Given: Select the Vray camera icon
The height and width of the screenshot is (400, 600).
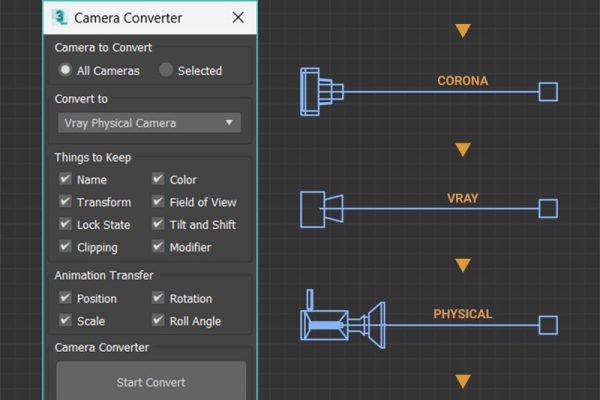Looking at the screenshot, I should click(x=322, y=209).
